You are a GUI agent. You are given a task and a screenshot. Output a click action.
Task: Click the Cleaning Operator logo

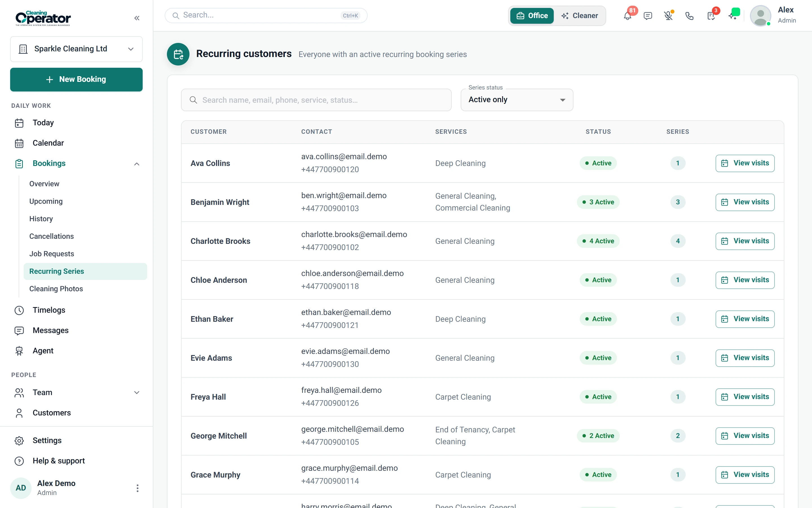(x=43, y=18)
